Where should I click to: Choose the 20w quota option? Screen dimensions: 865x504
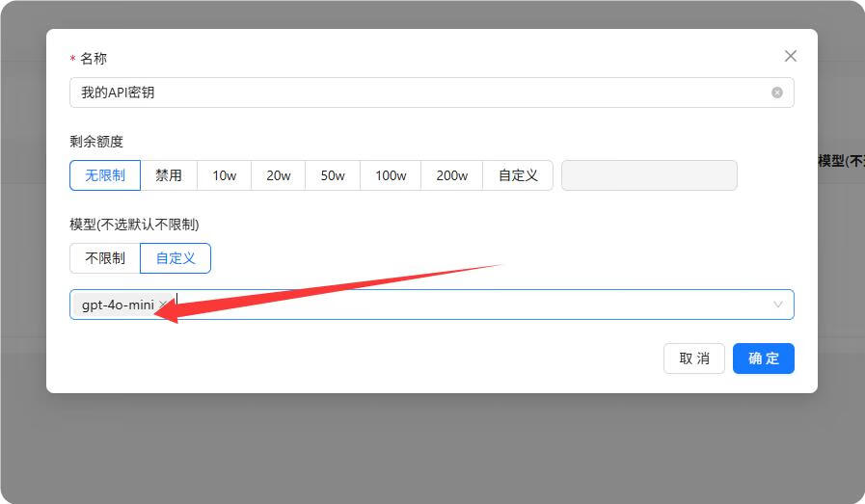[x=279, y=175]
